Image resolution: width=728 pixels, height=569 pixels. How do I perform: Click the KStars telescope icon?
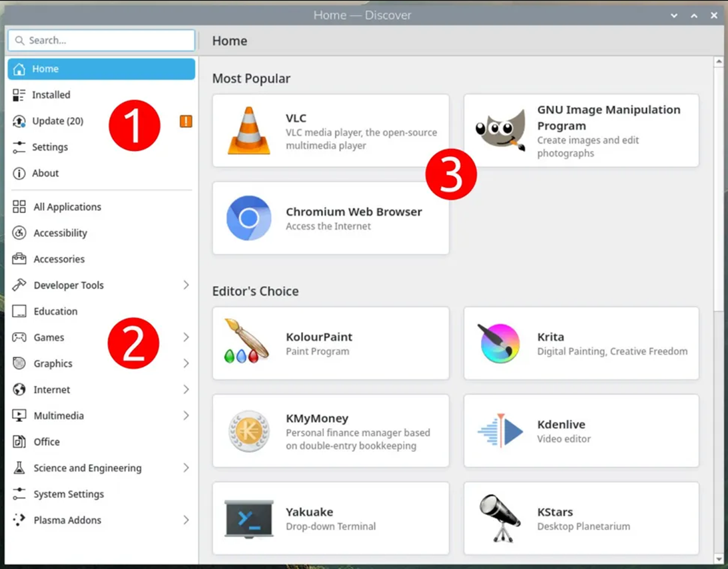pyautogui.click(x=500, y=518)
